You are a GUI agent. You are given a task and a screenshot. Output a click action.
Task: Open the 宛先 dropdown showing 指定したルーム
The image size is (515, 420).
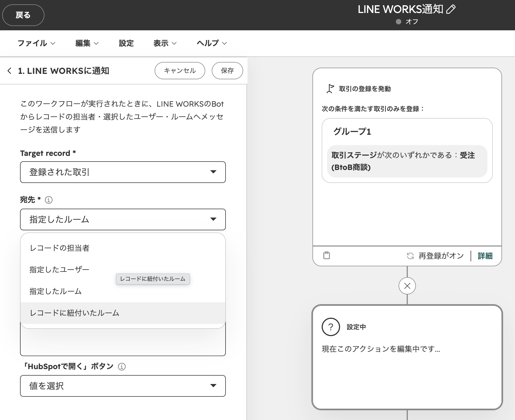pos(123,219)
